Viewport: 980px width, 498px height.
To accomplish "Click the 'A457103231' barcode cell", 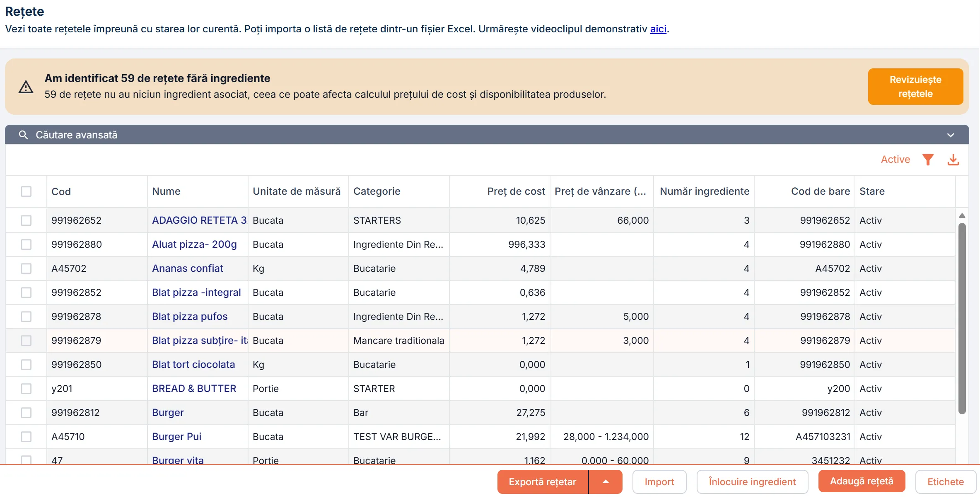I will [805, 437].
